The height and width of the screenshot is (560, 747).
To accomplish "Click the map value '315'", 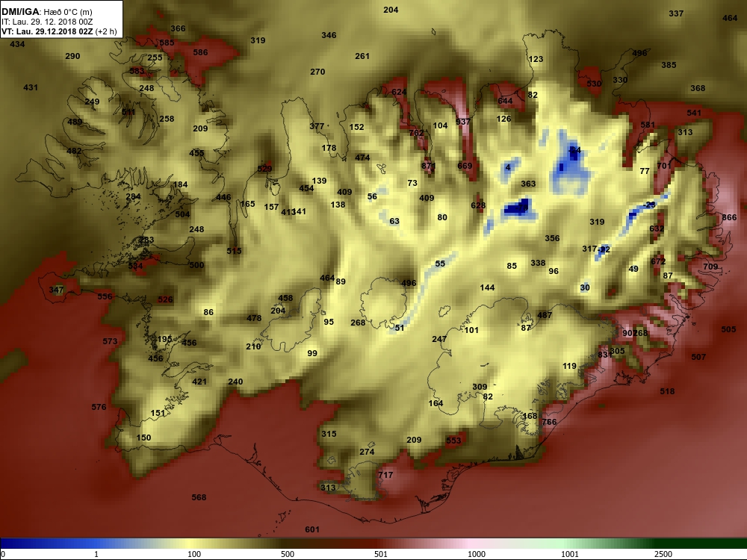I will (329, 435).
